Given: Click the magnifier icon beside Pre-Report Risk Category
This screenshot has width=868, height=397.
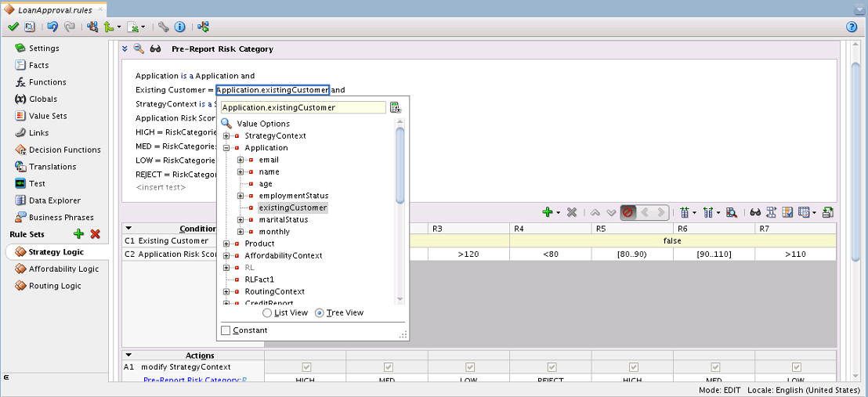Looking at the screenshot, I should pos(139,49).
